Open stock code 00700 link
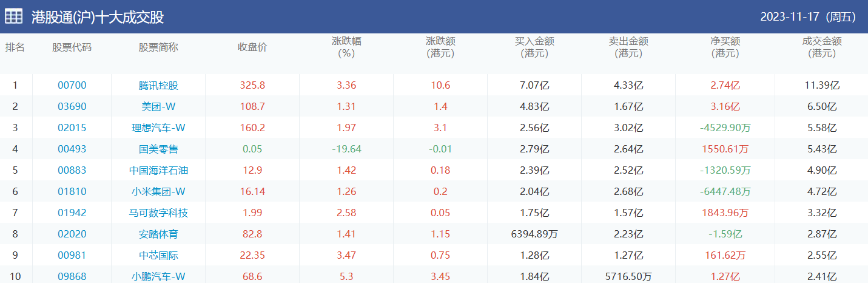 tap(72, 86)
